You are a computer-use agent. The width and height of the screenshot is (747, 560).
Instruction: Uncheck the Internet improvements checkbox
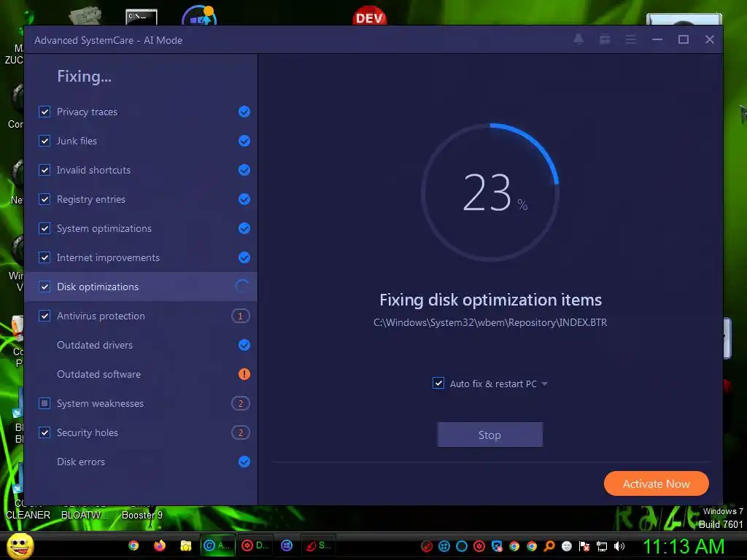[44, 257]
